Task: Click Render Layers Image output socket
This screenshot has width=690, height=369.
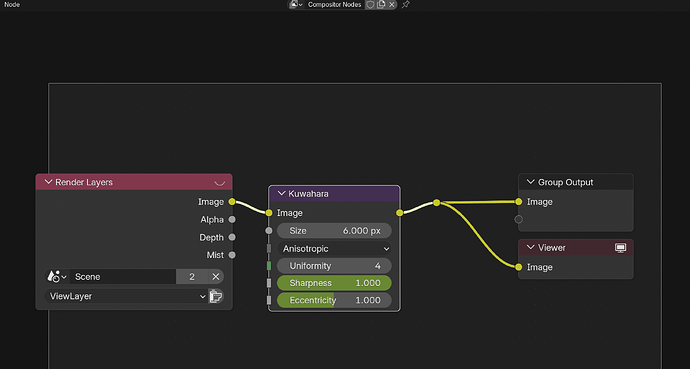Action: coord(232,202)
